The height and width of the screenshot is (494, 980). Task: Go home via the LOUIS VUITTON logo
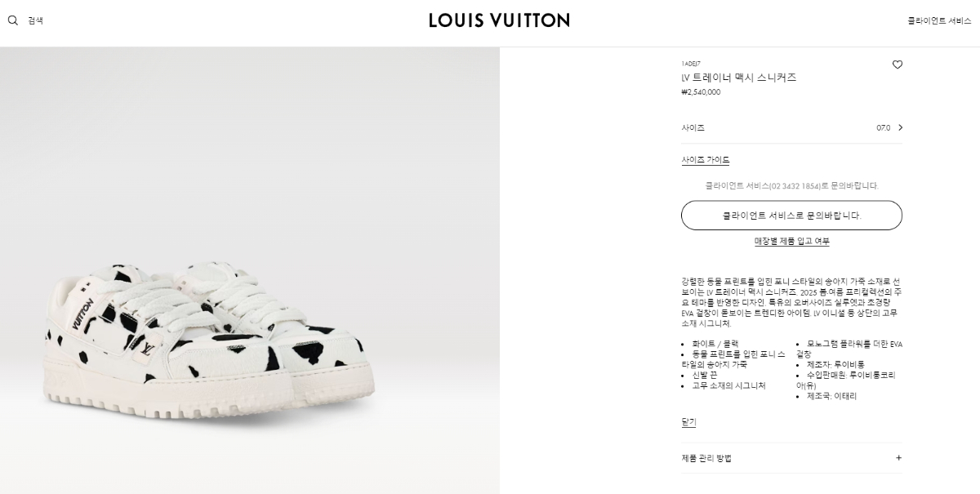point(499,20)
